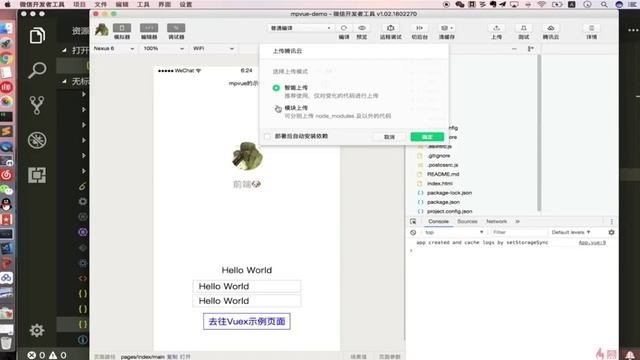Open the App.vue:3 source link
This screenshot has width=640, height=360.
pos(592,242)
